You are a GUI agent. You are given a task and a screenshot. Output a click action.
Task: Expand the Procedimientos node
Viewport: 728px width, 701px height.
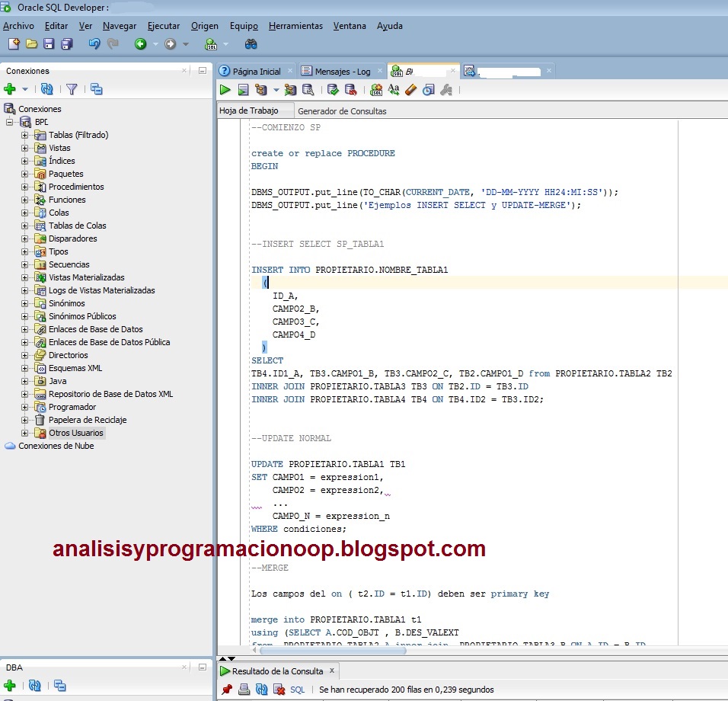click(25, 186)
